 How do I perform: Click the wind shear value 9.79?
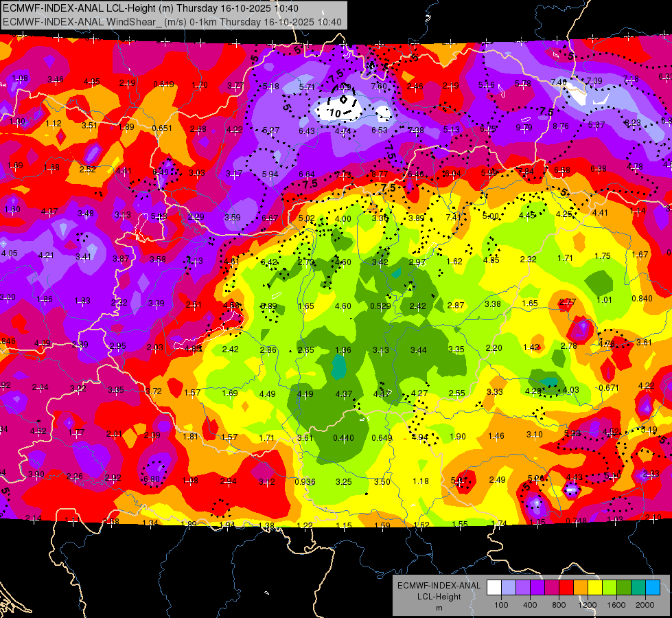coord(524,127)
